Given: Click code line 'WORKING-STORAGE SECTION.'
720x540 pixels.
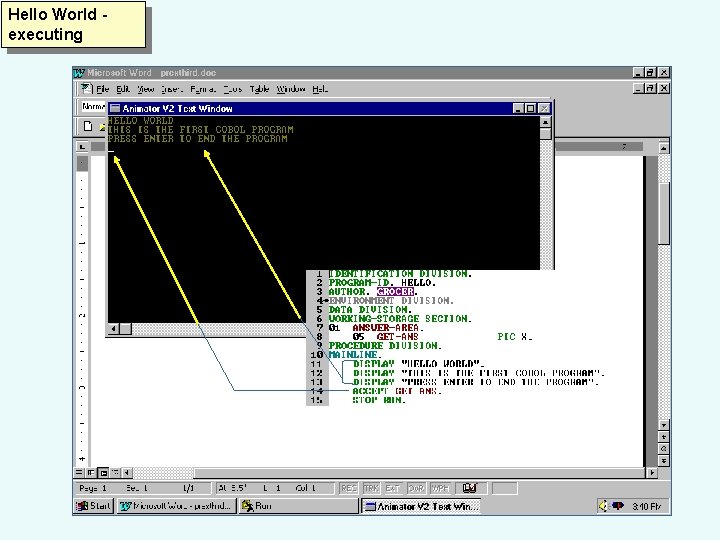Looking at the screenshot, I should 400,319.
